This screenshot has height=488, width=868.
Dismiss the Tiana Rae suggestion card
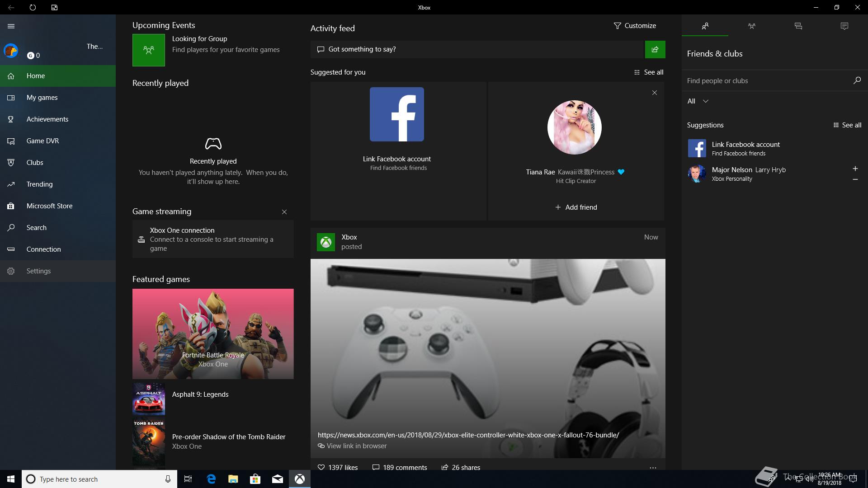click(655, 93)
